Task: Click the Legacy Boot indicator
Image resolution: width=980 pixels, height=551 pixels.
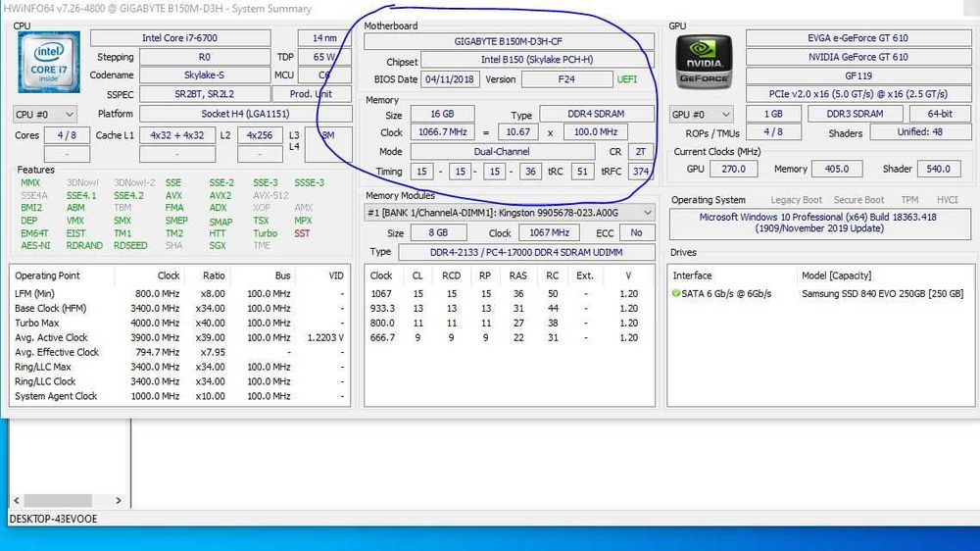Action: pos(796,200)
